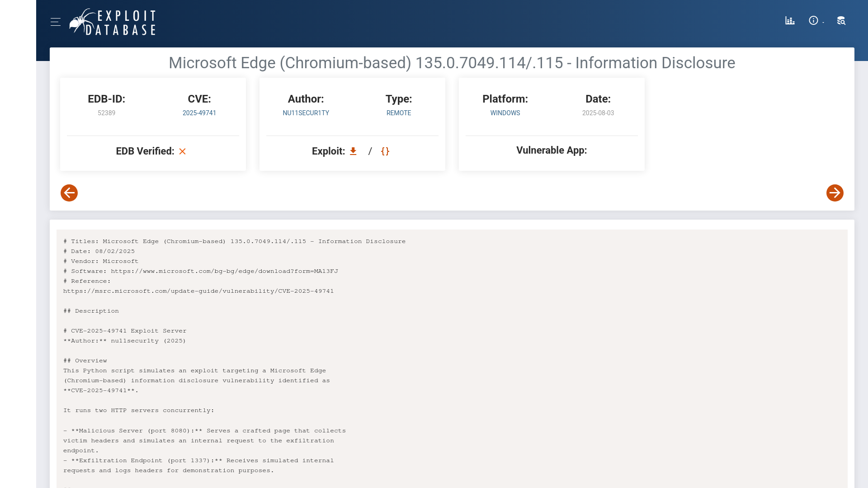The width and height of the screenshot is (868, 488).
Task: Open the REMOTE type link
Action: 399,113
